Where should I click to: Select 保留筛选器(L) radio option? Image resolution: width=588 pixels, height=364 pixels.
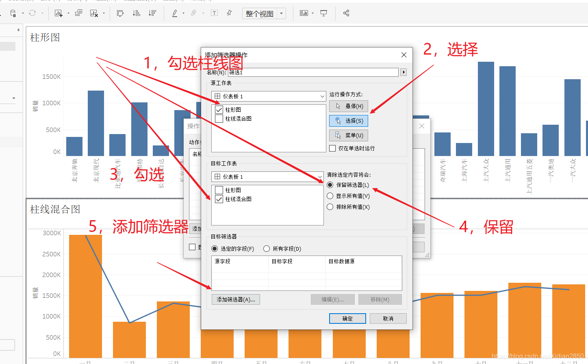(x=330, y=185)
